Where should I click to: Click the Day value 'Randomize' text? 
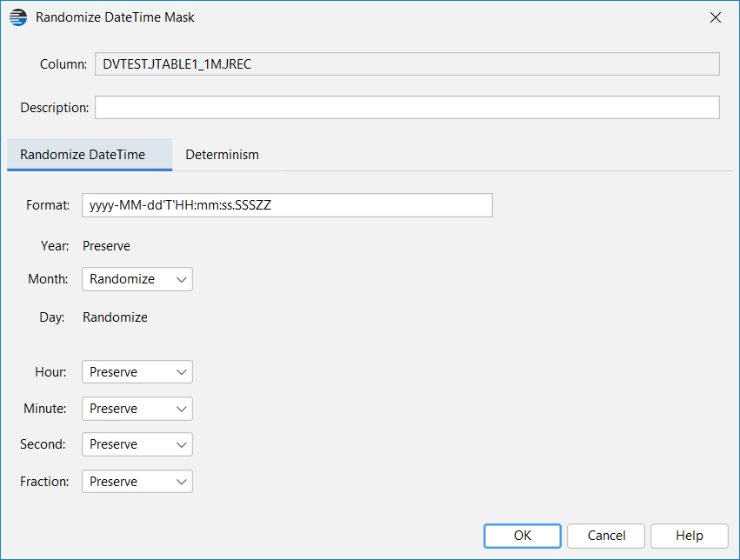(115, 317)
